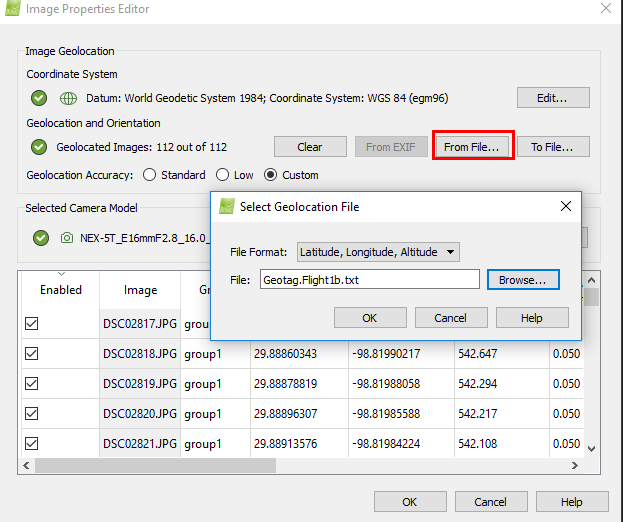623x522 pixels.
Task: Click the File path input field
Action: tap(369, 280)
